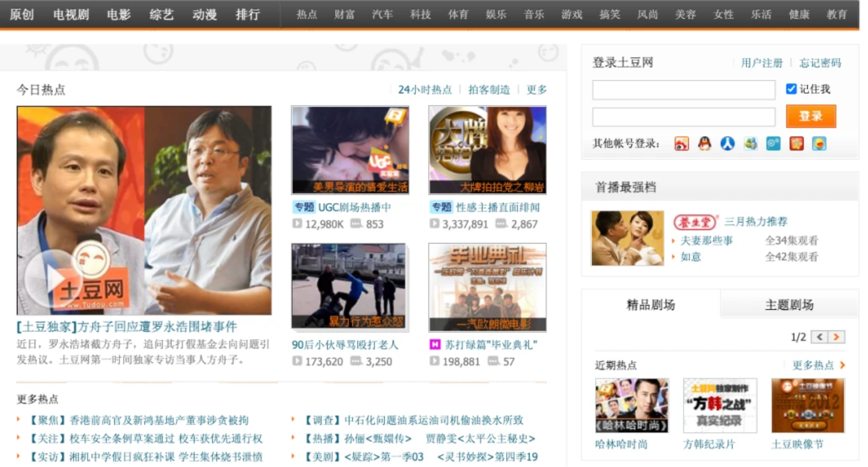Image resolution: width=868 pixels, height=467 pixels.
Task: Open the 土豆映像节 thumbnail
Action: [x=808, y=406]
